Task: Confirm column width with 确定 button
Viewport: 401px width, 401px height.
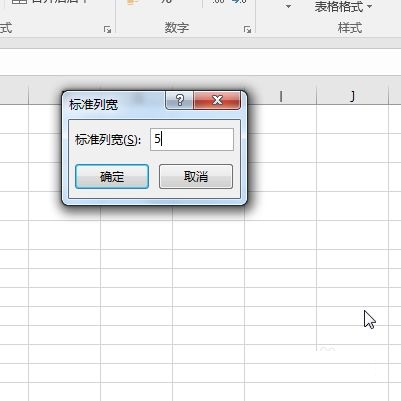Action: point(112,176)
